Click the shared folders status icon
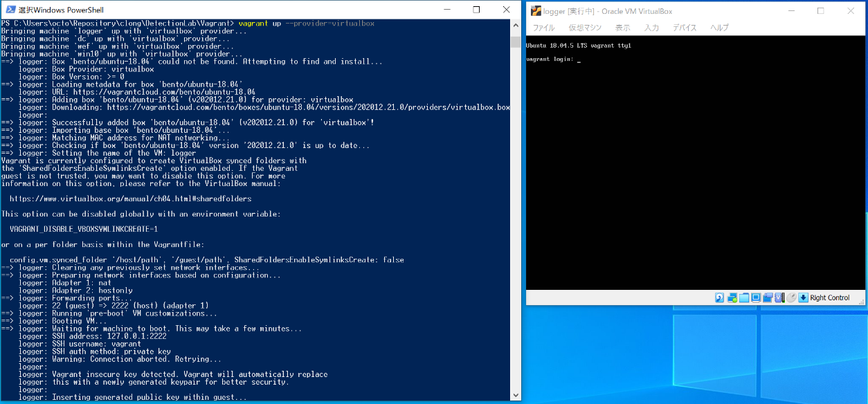Viewport: 868px width, 404px height. pyautogui.click(x=744, y=297)
